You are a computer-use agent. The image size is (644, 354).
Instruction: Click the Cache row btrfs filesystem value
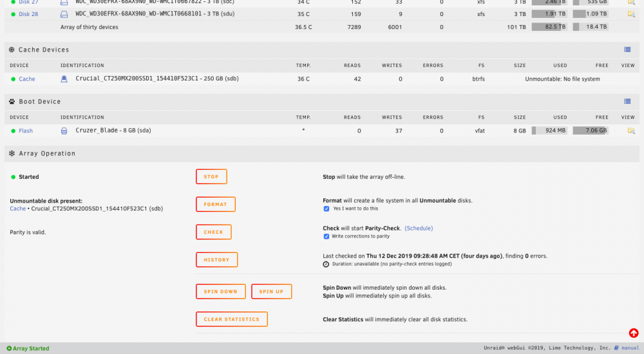[x=478, y=79]
